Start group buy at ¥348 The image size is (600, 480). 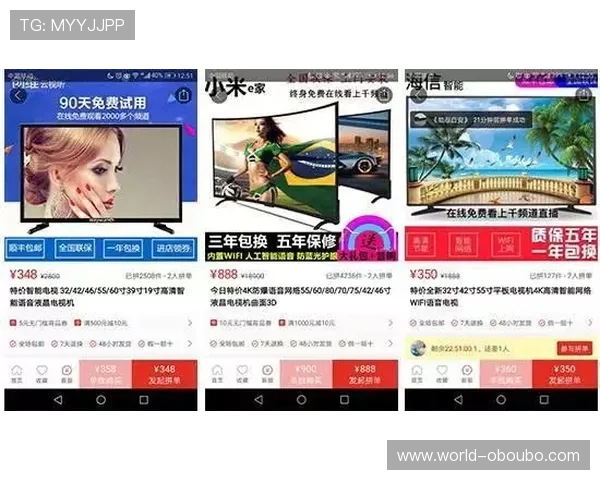165,374
